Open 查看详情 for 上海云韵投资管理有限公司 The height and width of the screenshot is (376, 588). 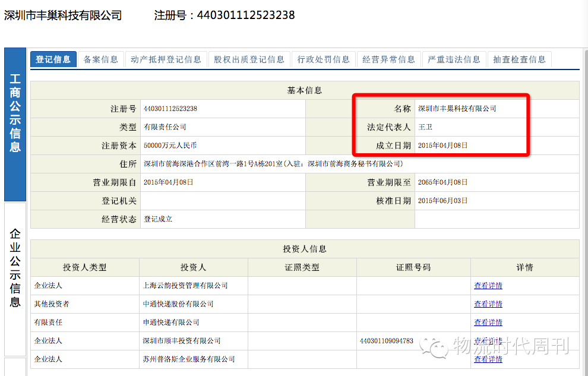point(488,286)
